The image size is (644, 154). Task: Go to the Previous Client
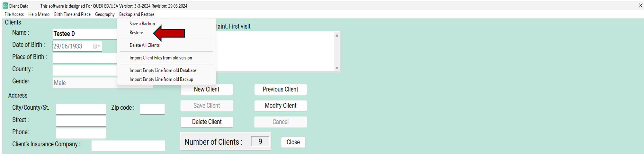point(281,90)
